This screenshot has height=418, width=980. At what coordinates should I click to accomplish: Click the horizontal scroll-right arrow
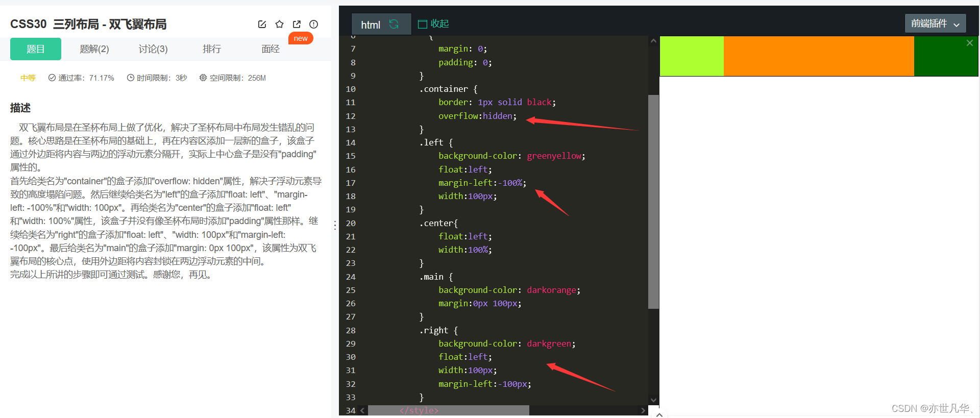(x=643, y=410)
